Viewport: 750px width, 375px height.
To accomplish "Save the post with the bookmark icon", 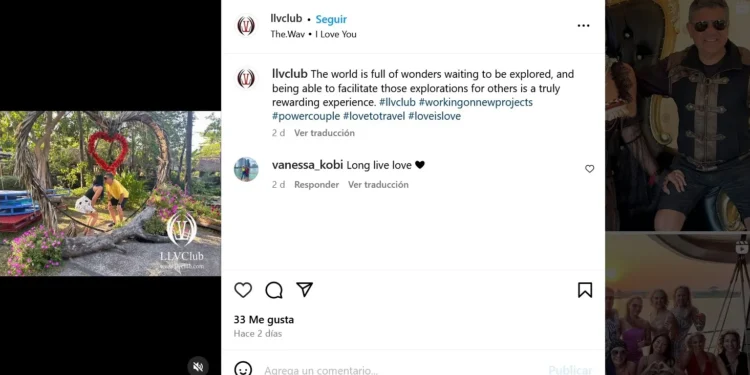I will point(585,290).
